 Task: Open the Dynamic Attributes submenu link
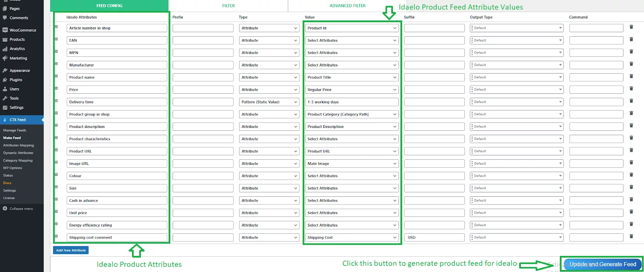(x=18, y=153)
